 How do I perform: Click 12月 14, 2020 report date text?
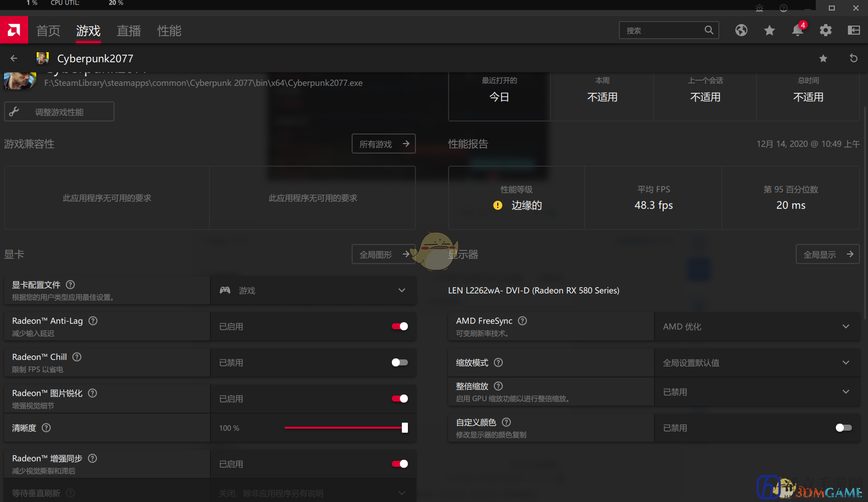[808, 144]
